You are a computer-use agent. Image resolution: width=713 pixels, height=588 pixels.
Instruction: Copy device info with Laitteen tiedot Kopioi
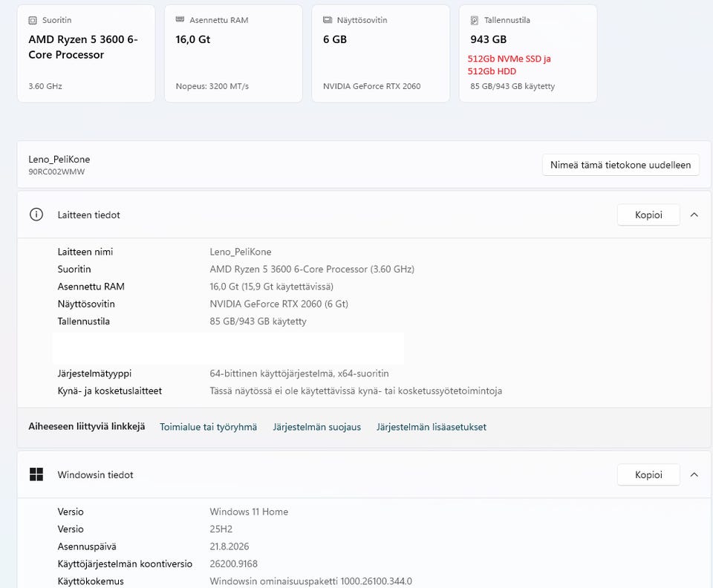pyautogui.click(x=648, y=215)
